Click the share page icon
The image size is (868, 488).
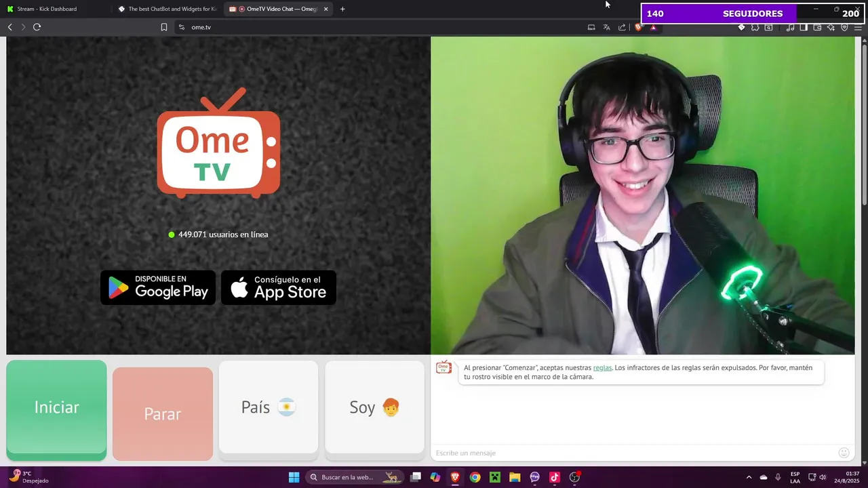[x=622, y=27]
